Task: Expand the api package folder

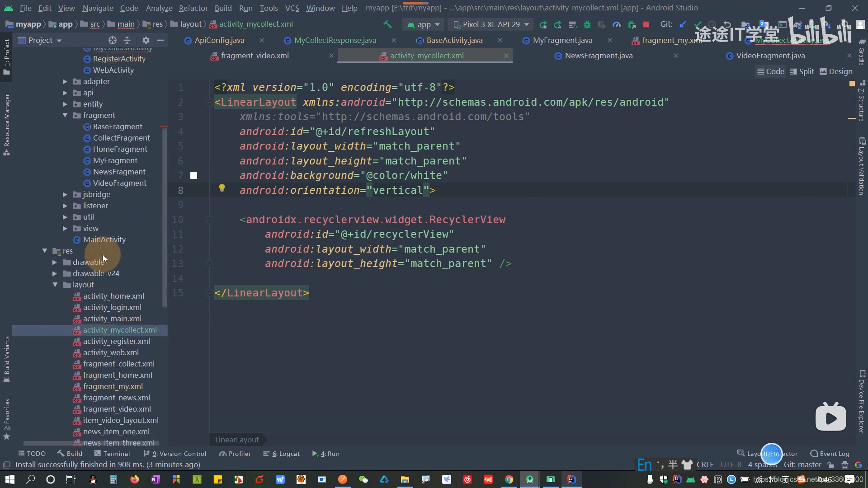Action: pos(65,93)
